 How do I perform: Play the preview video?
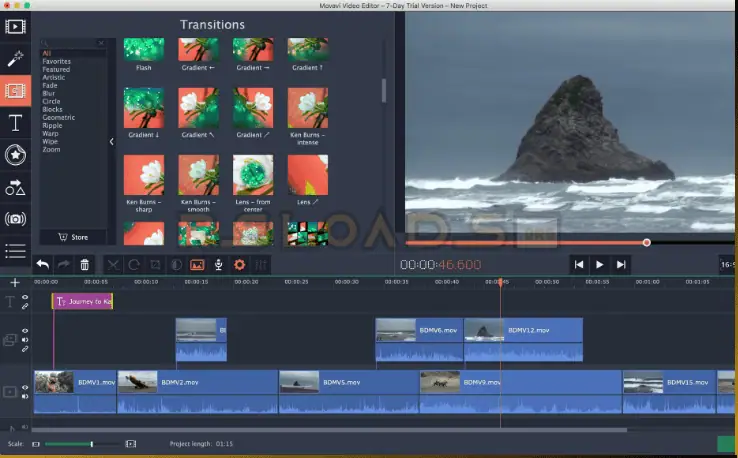600,265
